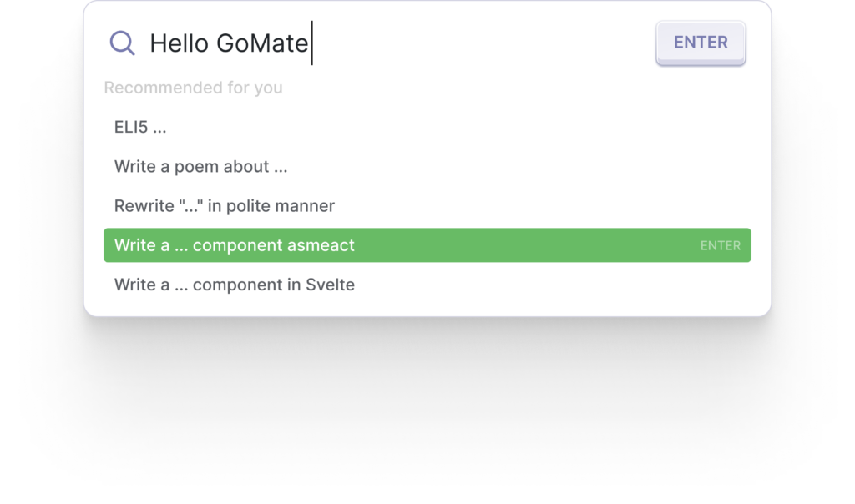Pick the Rewrite in polite manner suggestion
855x504 pixels.
(427, 206)
